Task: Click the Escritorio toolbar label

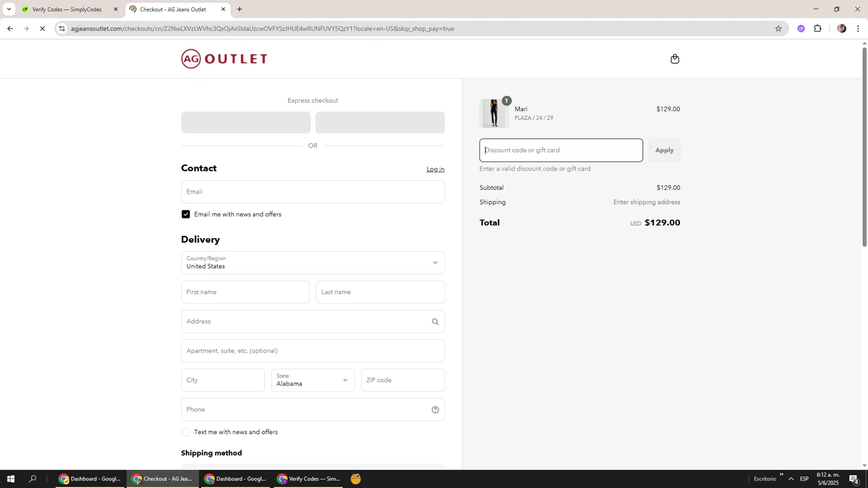Action: (x=764, y=479)
